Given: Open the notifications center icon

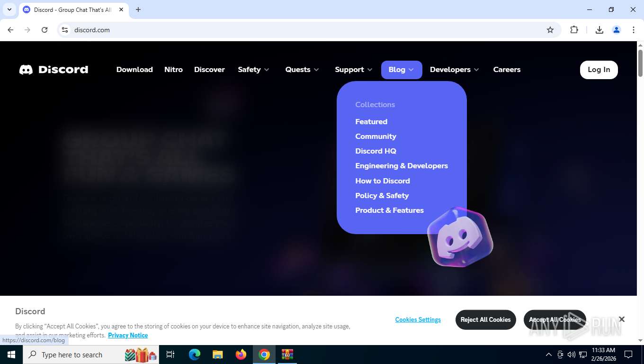Looking at the screenshot, I should pos(628,355).
